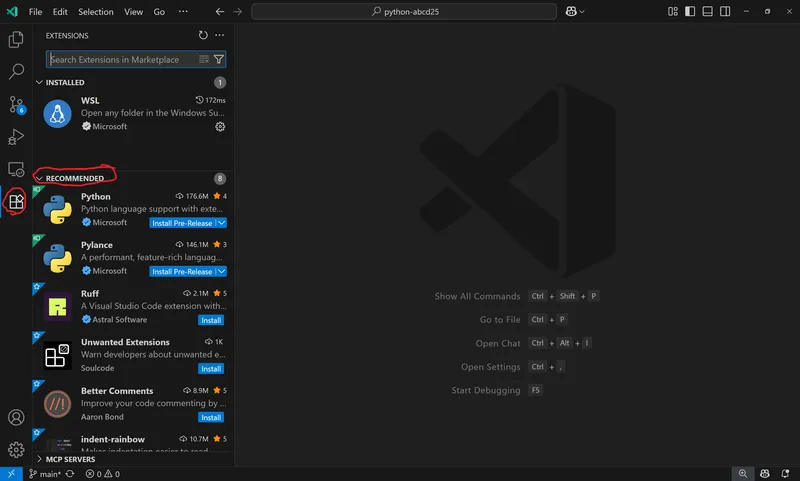The image size is (800, 481).
Task: Open the Explorer view in activity bar
Action: tap(16, 39)
